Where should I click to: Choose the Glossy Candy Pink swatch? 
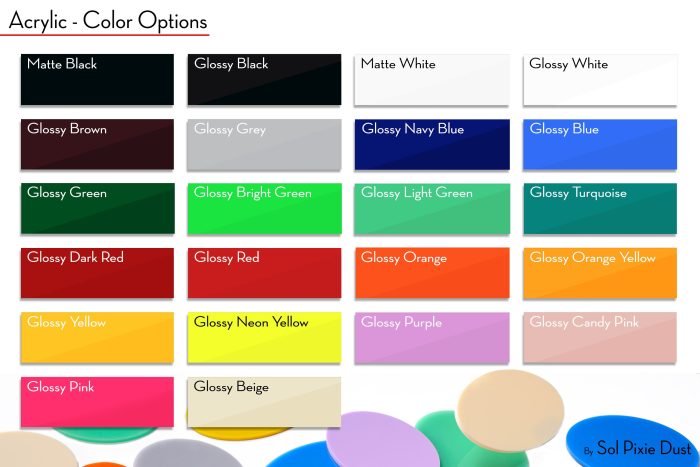(x=600, y=338)
